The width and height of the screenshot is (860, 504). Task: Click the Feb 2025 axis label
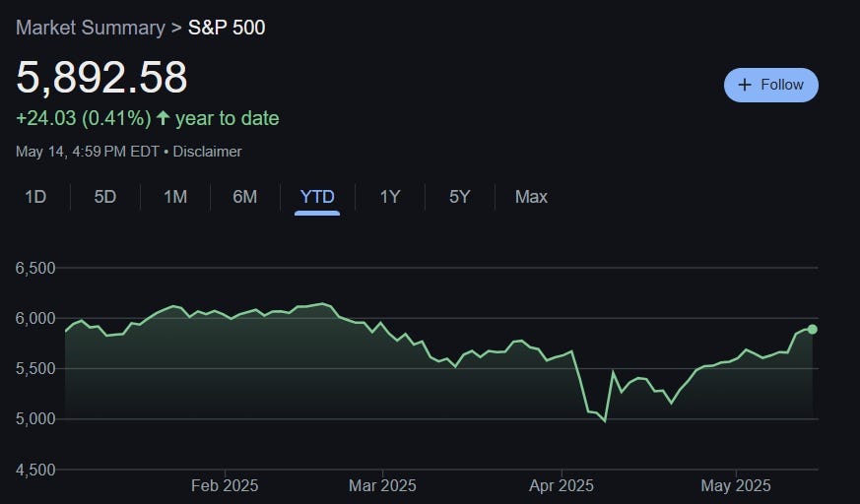pos(225,485)
